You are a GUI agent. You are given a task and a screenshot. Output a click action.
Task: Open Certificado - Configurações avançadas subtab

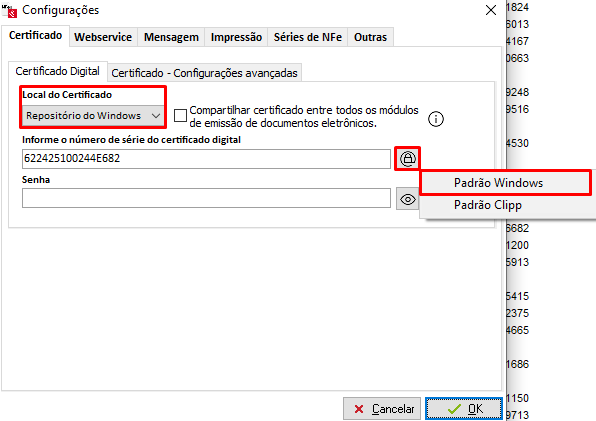(x=204, y=73)
